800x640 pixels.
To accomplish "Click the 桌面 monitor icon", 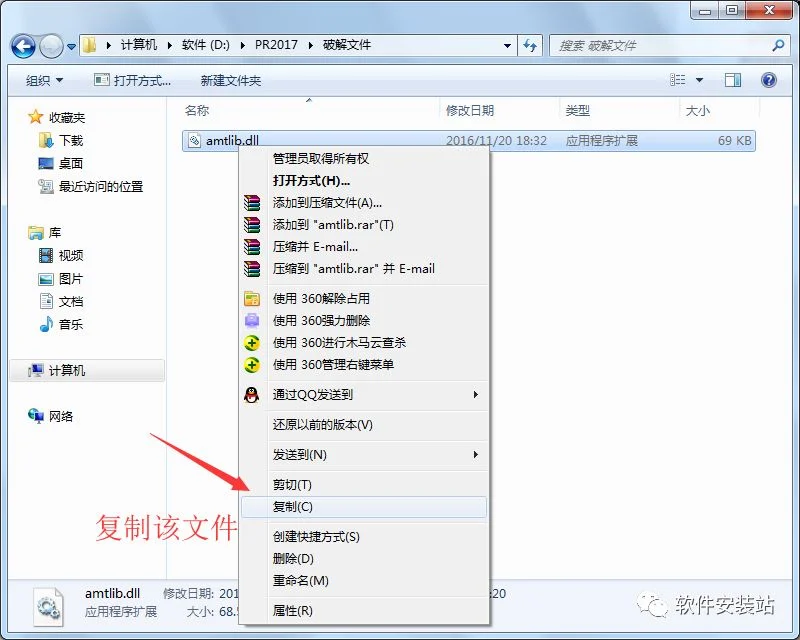I will pos(46,163).
